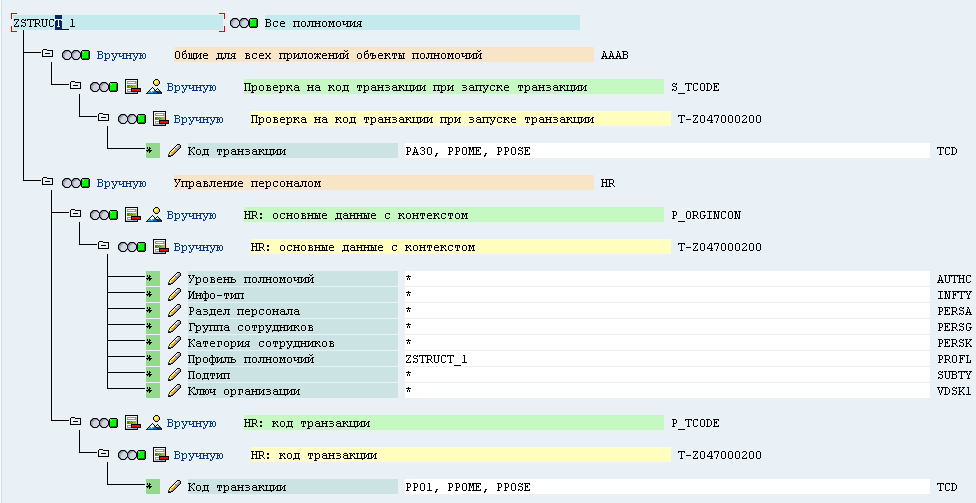
Task: Click green asterisk box of Уровень полномочий
Action: 152,279
